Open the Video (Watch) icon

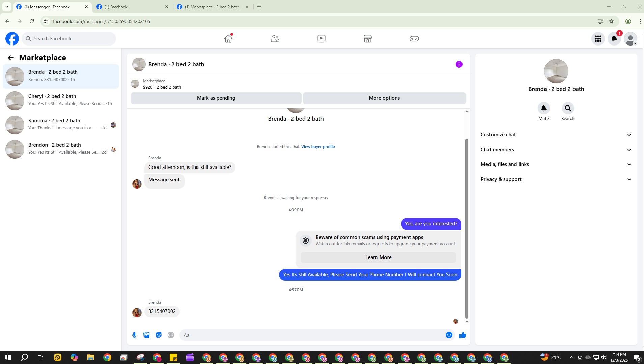321,39
